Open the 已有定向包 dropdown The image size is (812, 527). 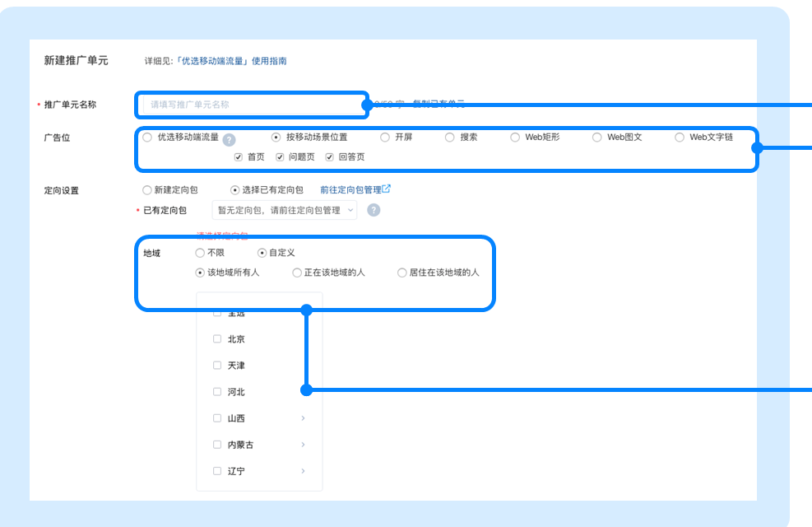(x=284, y=210)
